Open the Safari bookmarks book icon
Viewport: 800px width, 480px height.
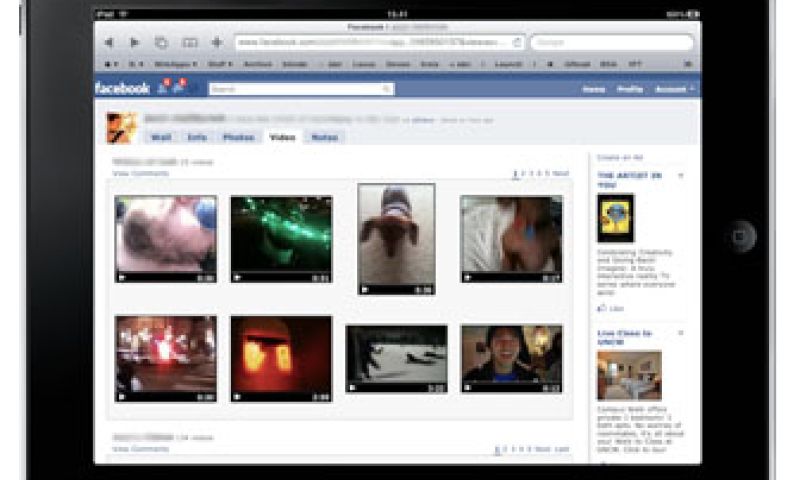pos(190,43)
